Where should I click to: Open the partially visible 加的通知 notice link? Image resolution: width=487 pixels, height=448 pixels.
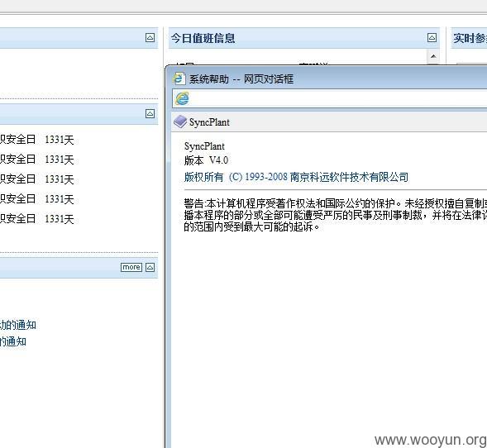pyautogui.click(x=18, y=325)
